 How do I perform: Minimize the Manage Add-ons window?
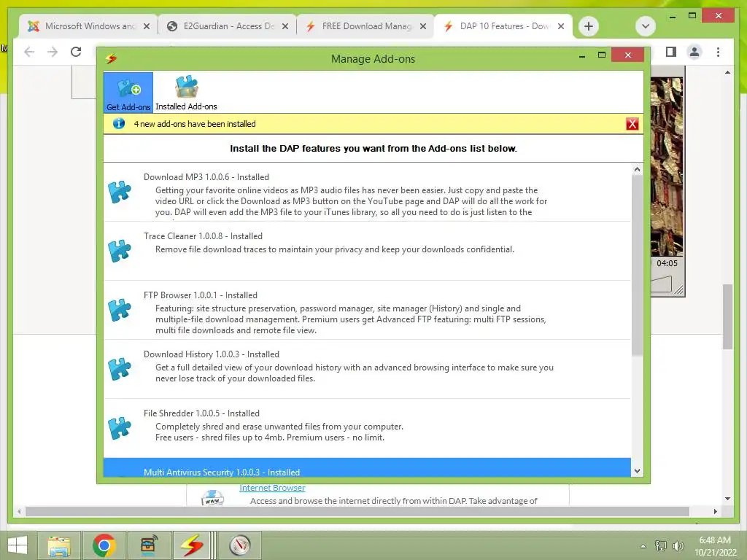581,55
